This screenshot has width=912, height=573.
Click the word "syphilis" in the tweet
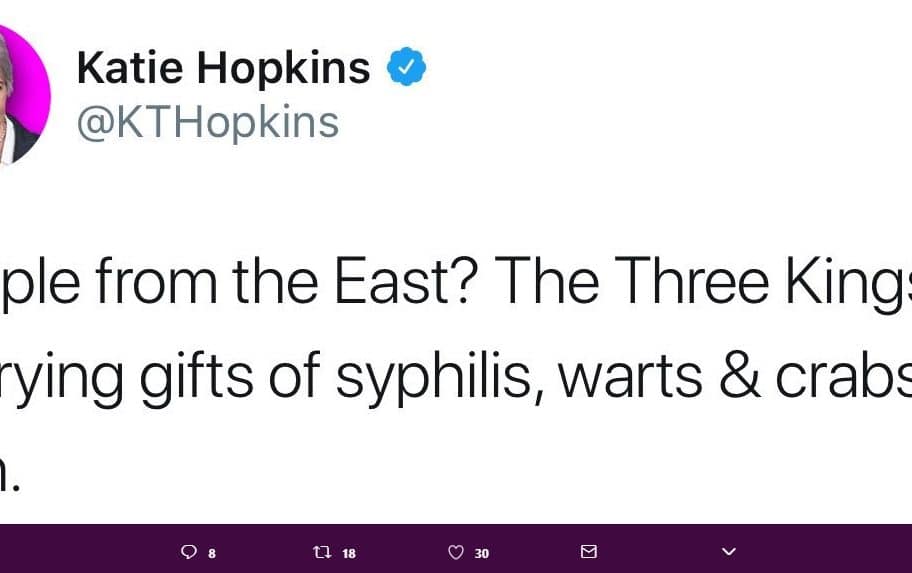coord(440,377)
